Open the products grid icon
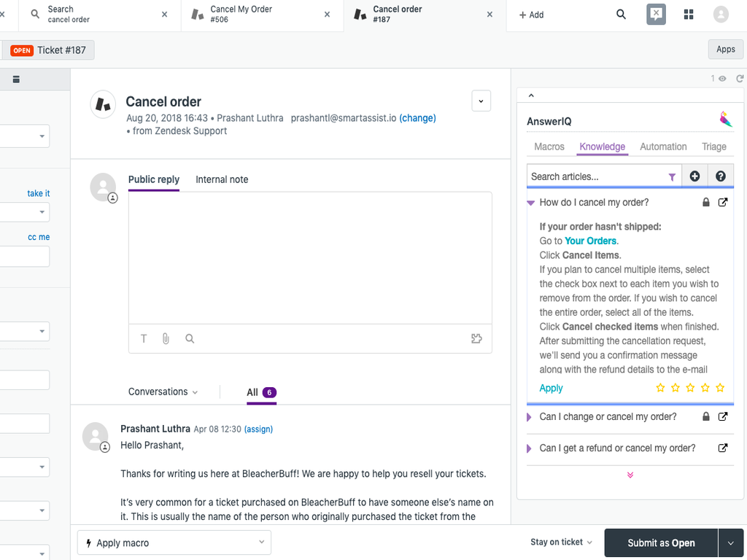This screenshot has height=560, width=747. tap(689, 15)
